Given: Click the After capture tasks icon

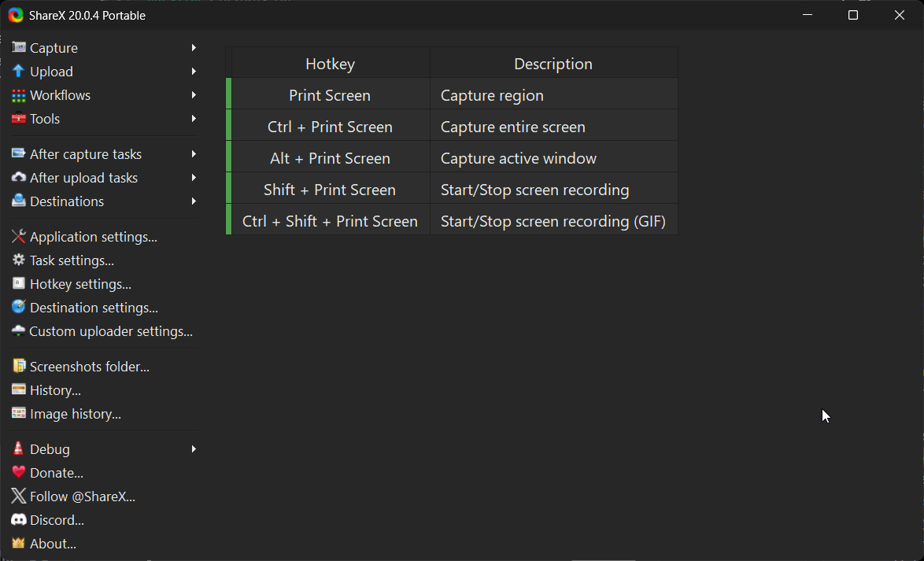Looking at the screenshot, I should coord(19,153).
